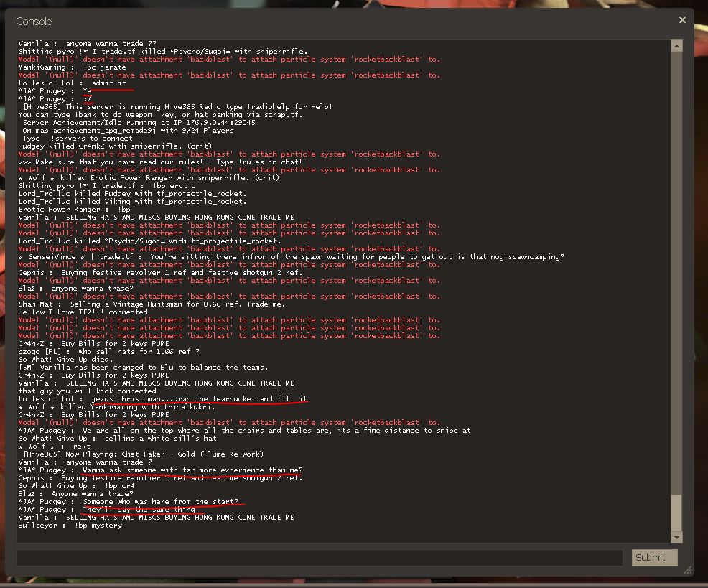Click the scrollbar up arrow
This screenshot has height=588, width=708.
676,46
